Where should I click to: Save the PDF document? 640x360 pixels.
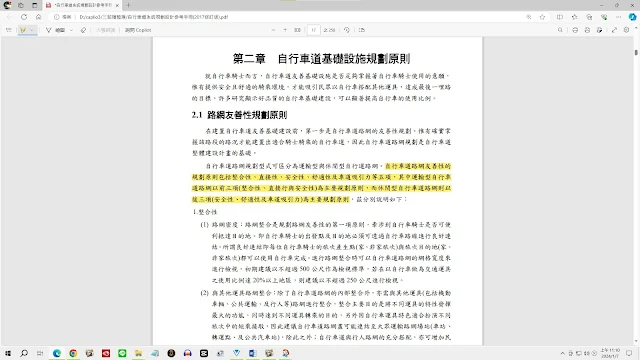click(x=587, y=30)
